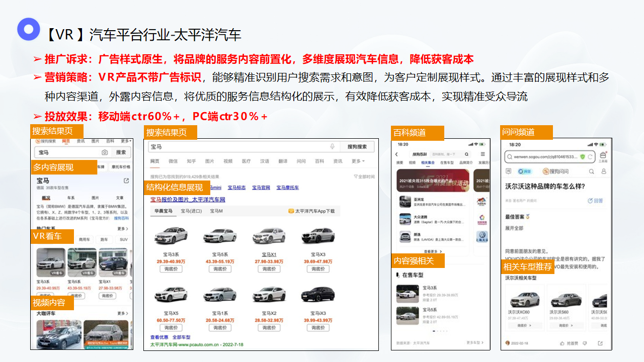The height and width of the screenshot is (362, 644).
Task: Tap the user profile icon in Sogou Wenwen
Action: 604,171
